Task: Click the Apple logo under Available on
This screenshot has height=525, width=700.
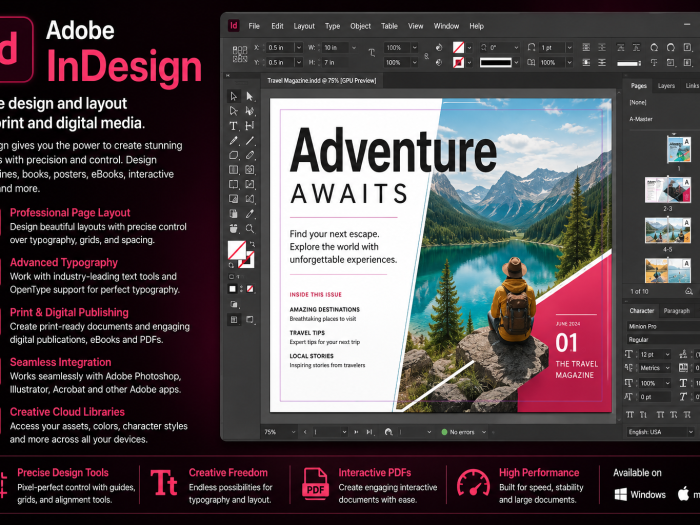Action: [x=683, y=494]
